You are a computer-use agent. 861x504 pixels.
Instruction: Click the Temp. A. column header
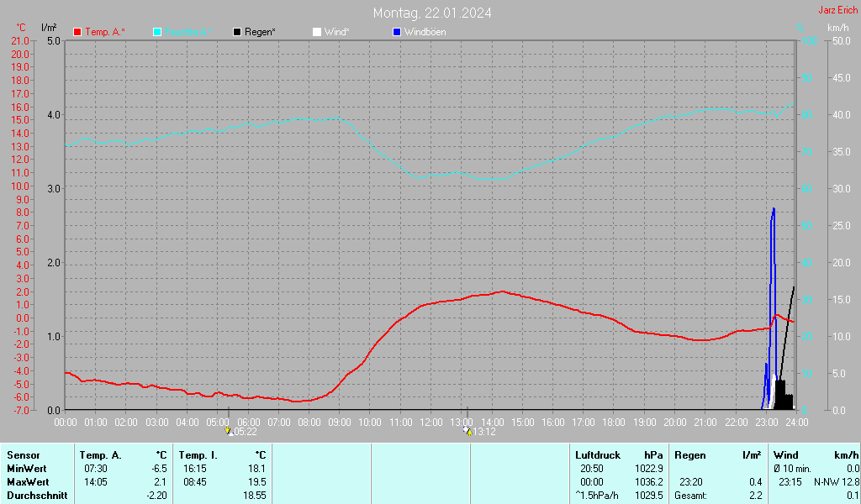pos(104,454)
